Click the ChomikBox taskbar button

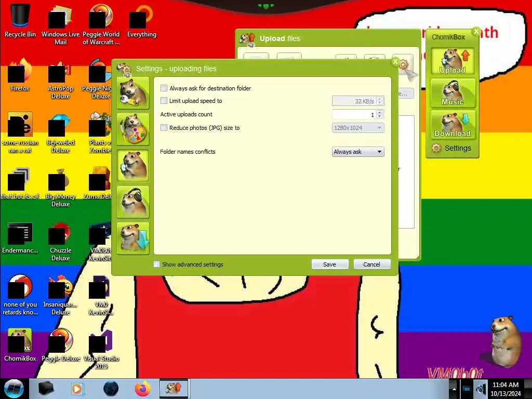tap(174, 389)
